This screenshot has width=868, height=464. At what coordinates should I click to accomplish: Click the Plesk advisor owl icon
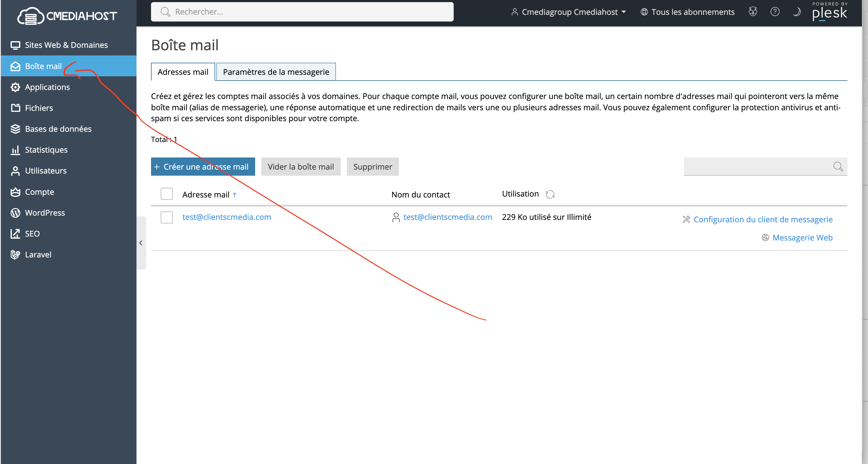[x=753, y=12]
